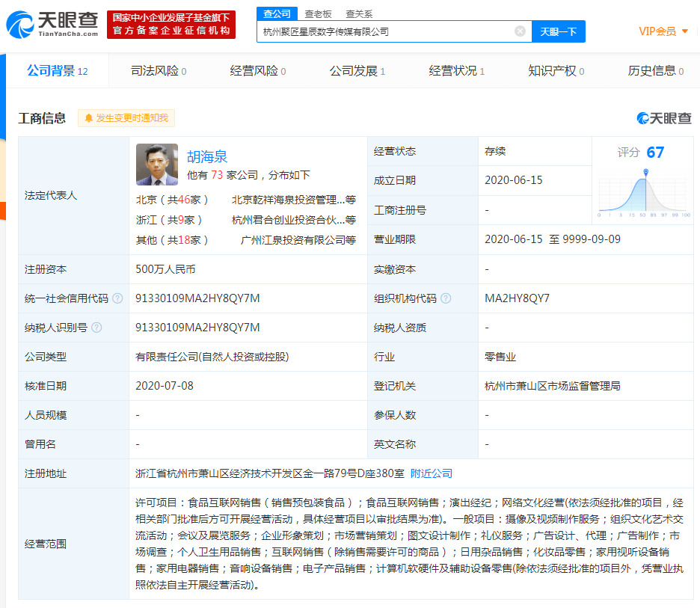The width and height of the screenshot is (700, 608).
Task: Open the 知识产权 tab
Action: pos(556,70)
